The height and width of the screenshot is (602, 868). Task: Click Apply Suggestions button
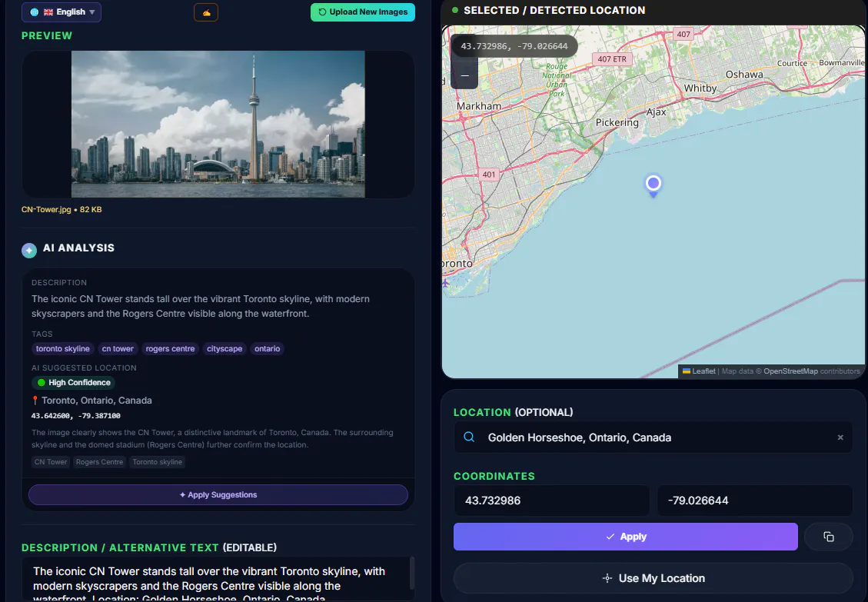point(218,494)
